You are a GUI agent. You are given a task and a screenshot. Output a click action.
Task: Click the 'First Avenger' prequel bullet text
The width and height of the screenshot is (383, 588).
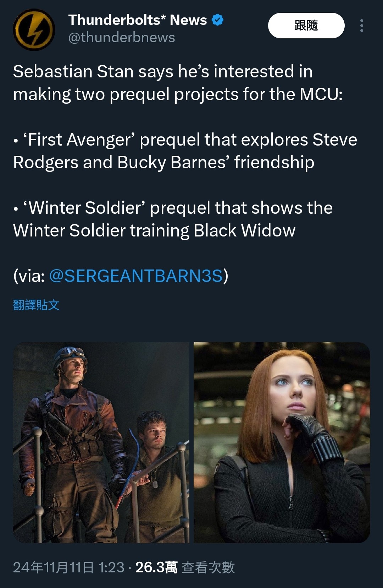(185, 151)
